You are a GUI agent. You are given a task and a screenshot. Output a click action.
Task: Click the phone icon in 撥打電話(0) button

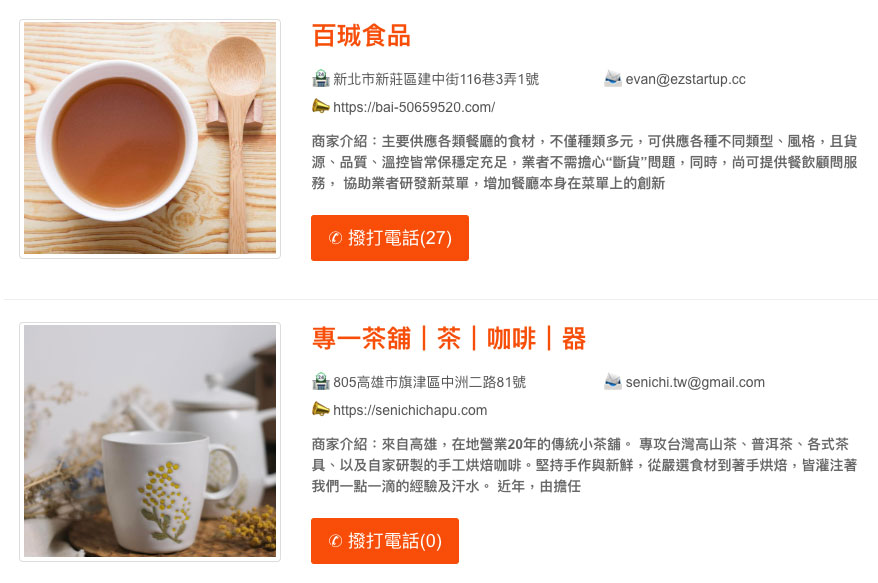click(x=335, y=541)
